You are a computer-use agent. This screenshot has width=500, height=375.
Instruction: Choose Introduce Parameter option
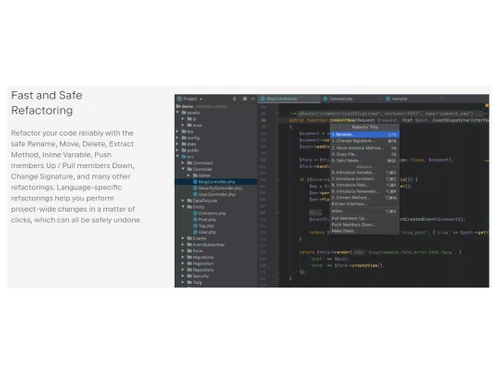(x=365, y=191)
